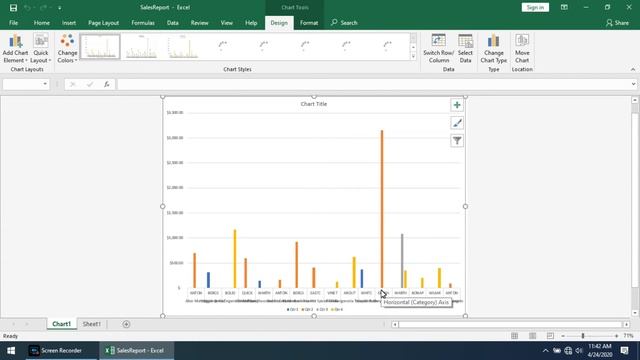This screenshot has height=360, width=640.
Task: Select the Chart1 sheet tab
Action: 62,324
